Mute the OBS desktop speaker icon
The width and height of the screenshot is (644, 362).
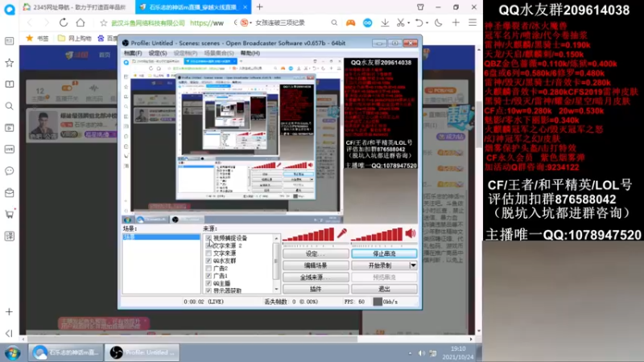point(411,233)
